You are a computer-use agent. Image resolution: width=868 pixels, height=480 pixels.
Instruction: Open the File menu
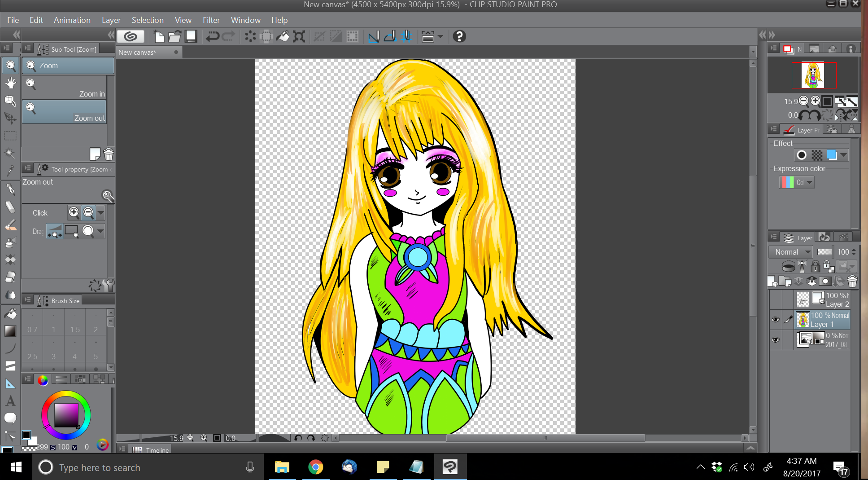click(13, 20)
